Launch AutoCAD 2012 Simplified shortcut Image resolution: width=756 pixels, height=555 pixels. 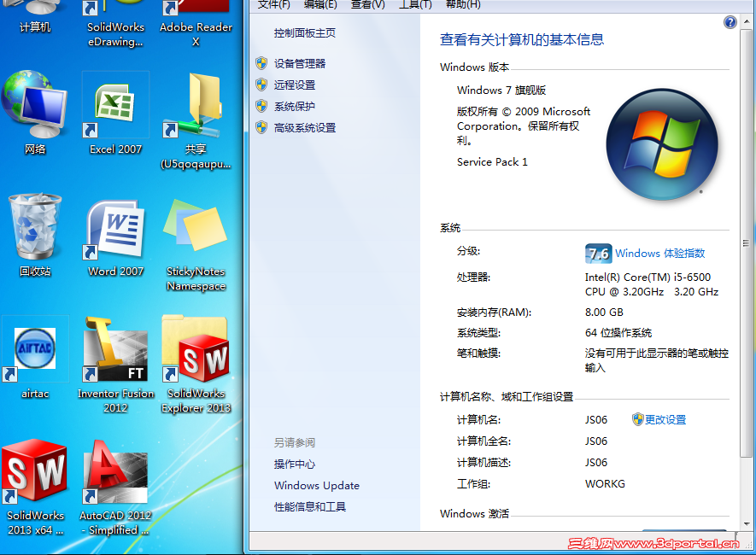115,487
